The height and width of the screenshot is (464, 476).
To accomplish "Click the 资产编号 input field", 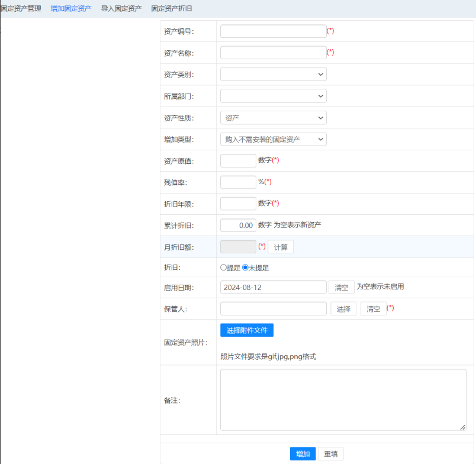I will [x=273, y=31].
